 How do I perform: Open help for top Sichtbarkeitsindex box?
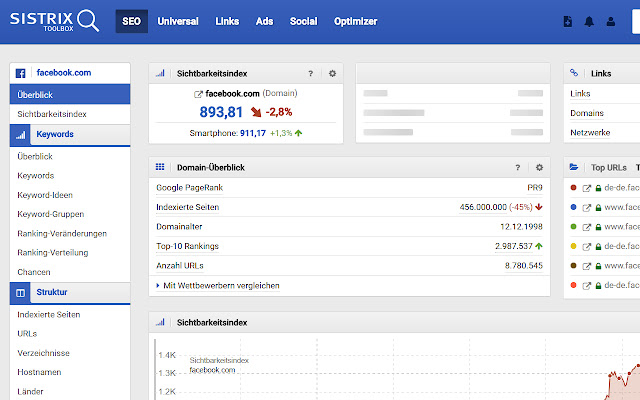(311, 73)
